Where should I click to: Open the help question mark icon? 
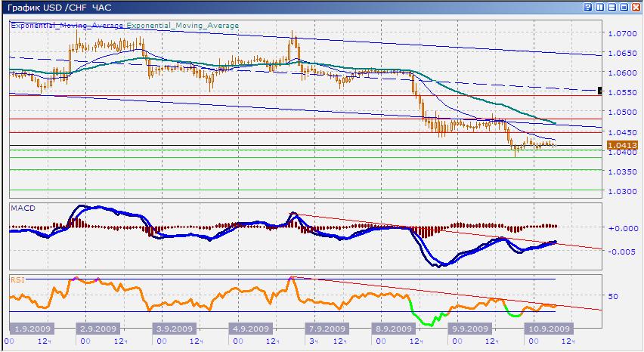587,7
